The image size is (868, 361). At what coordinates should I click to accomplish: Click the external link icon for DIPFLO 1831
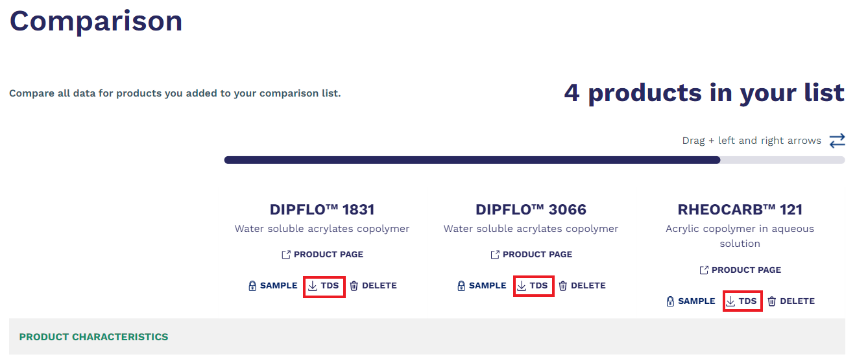click(286, 255)
